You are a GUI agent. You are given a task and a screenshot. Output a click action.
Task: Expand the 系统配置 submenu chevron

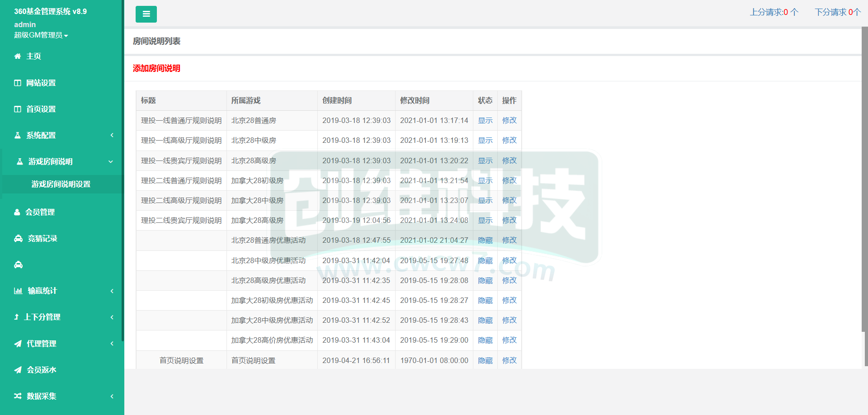tap(112, 135)
